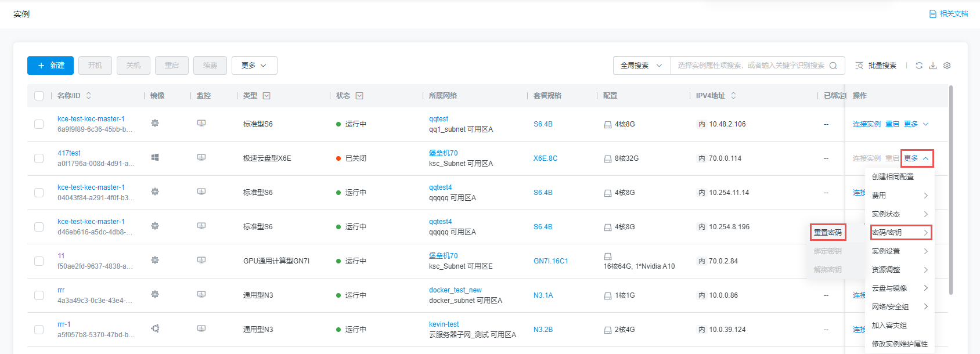Check the box for 417test instance
Screen dimensions: 980x354
coord(39,158)
